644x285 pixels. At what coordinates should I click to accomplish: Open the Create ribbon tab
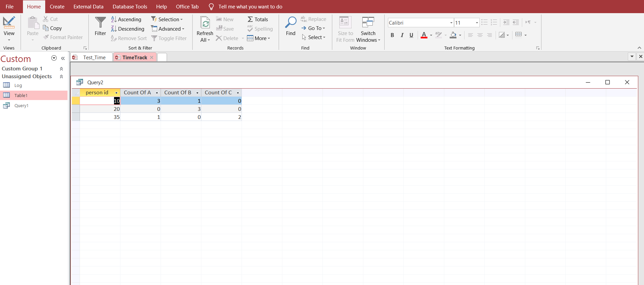click(x=57, y=7)
